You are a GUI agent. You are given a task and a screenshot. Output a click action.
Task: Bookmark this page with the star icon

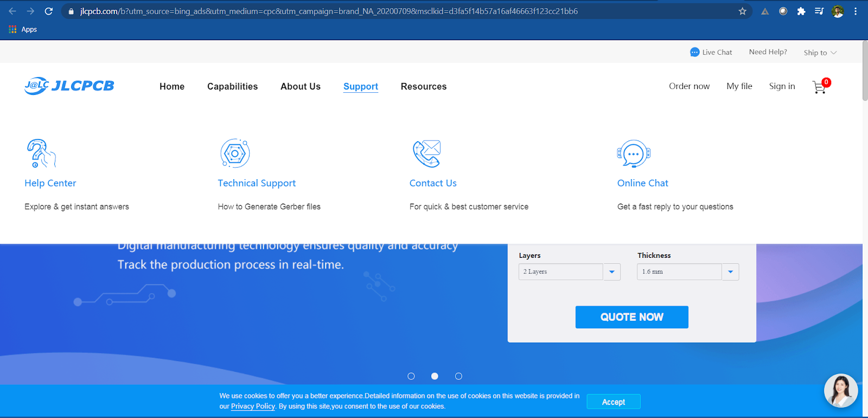click(743, 11)
